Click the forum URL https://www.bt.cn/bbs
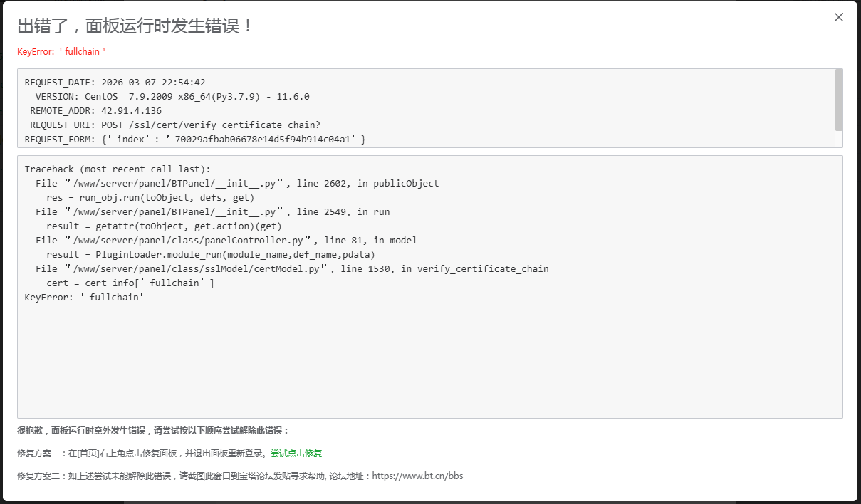The width and height of the screenshot is (861, 504). (417, 476)
